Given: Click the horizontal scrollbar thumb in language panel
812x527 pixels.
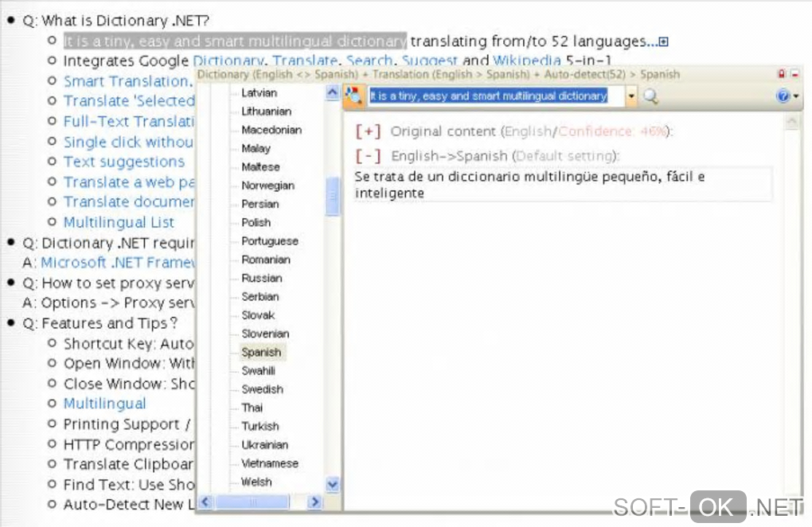Looking at the screenshot, I should [252, 502].
